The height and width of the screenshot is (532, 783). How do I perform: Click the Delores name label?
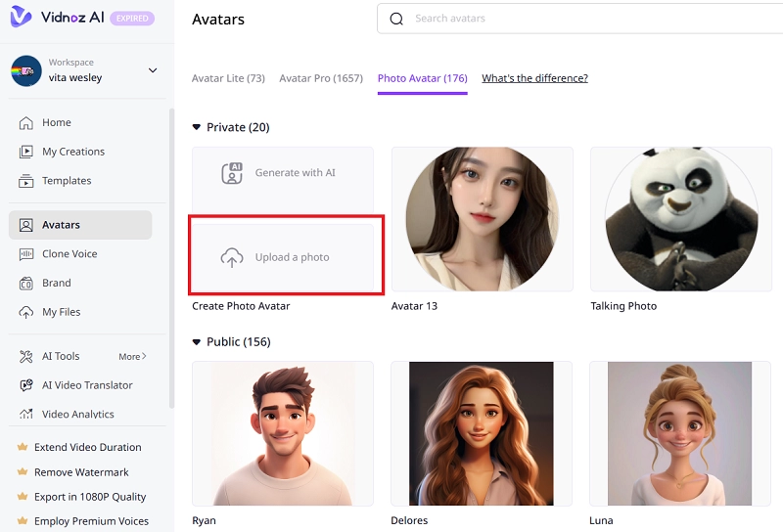click(409, 520)
